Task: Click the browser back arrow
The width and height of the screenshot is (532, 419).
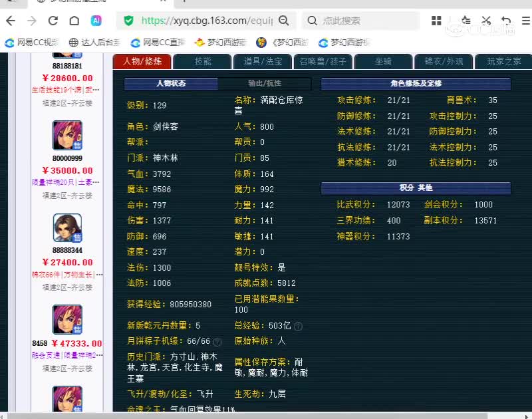Action: click(10, 21)
